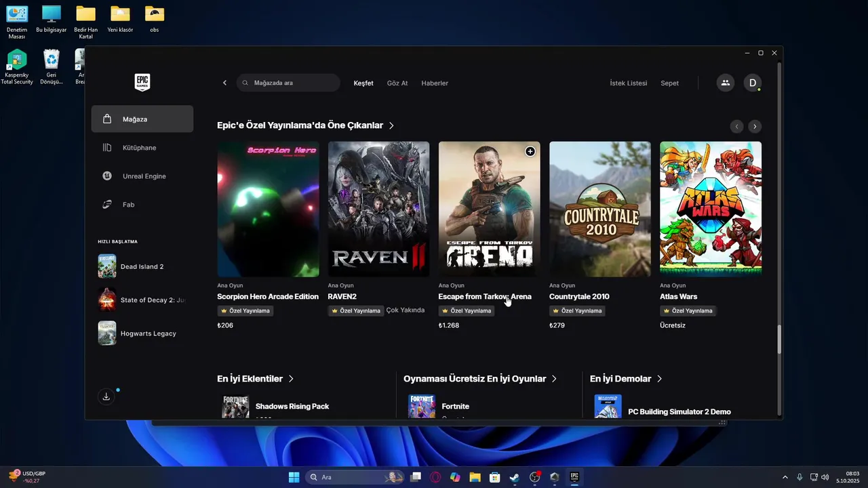Open the volume control in system tray

[825, 477]
